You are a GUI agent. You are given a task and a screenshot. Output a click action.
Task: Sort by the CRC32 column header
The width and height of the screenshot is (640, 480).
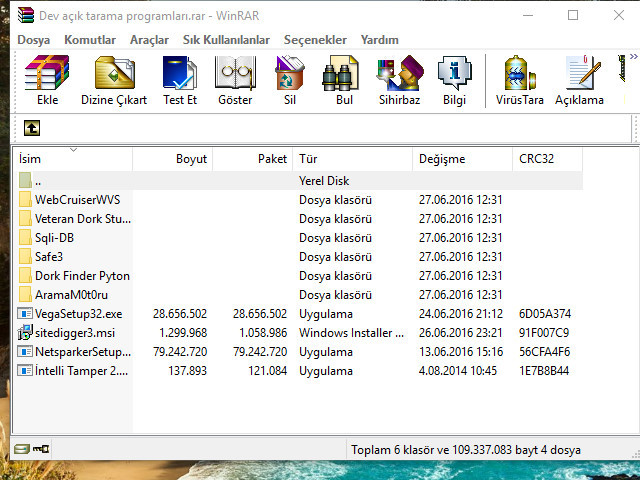coord(547,159)
